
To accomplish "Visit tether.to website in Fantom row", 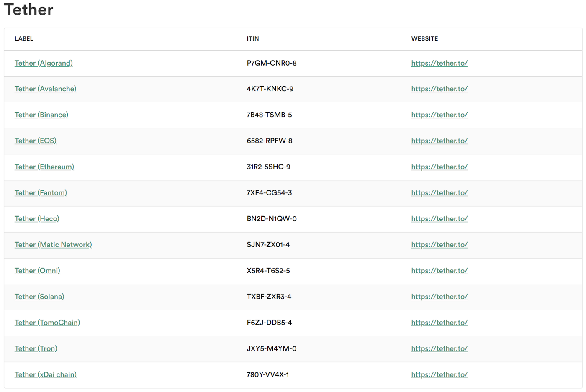I will coord(439,193).
